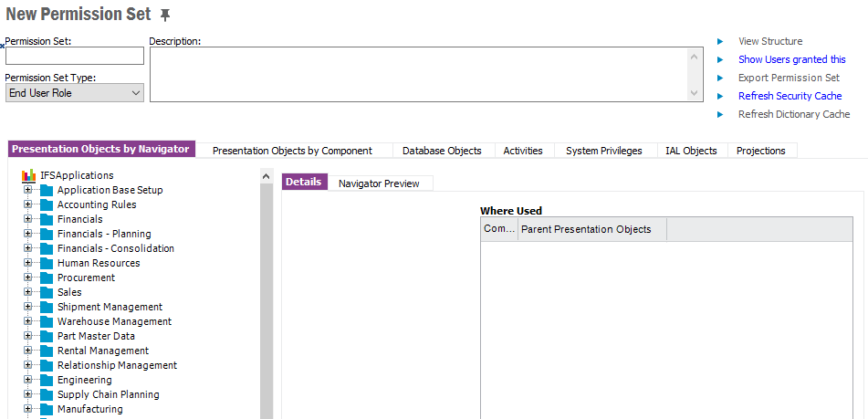The image size is (868, 419).
Task: Click the IFSApplications root tree icon
Action: 28,175
